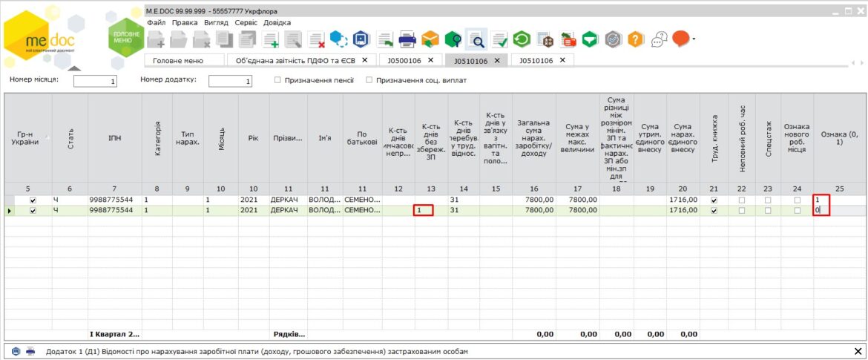Open dropdown arrow beside orange speech bubble

click(694, 39)
